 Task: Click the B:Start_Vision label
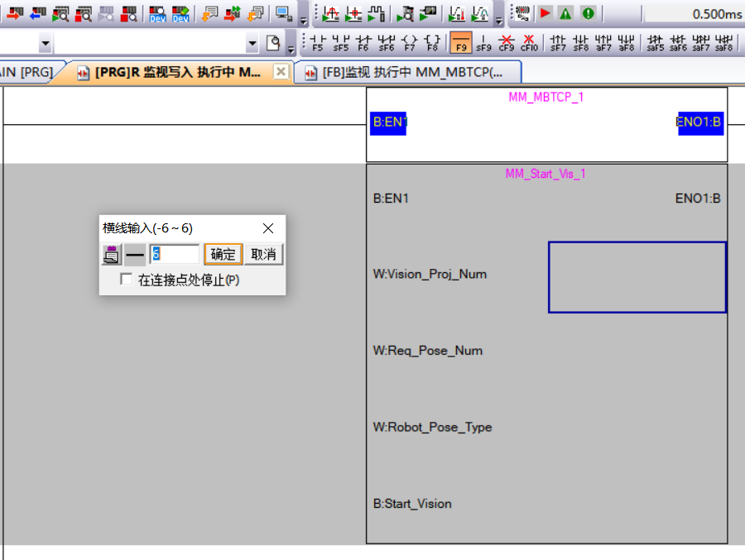(412, 504)
